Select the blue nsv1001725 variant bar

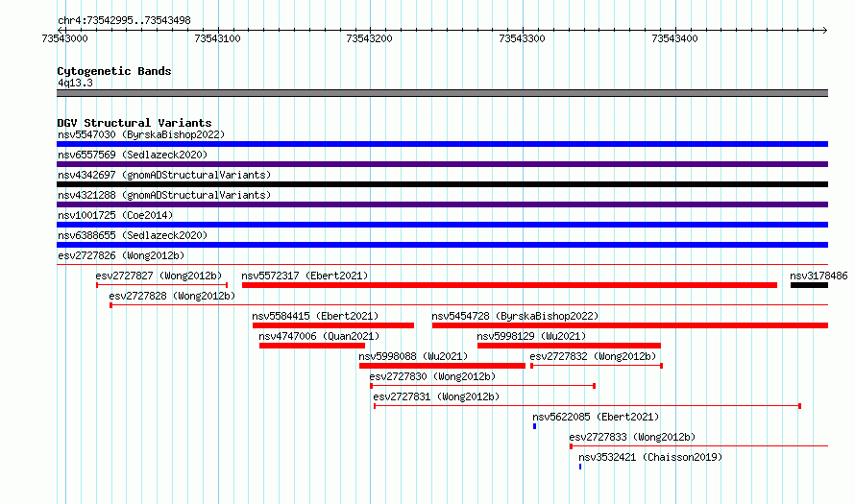coord(442,225)
